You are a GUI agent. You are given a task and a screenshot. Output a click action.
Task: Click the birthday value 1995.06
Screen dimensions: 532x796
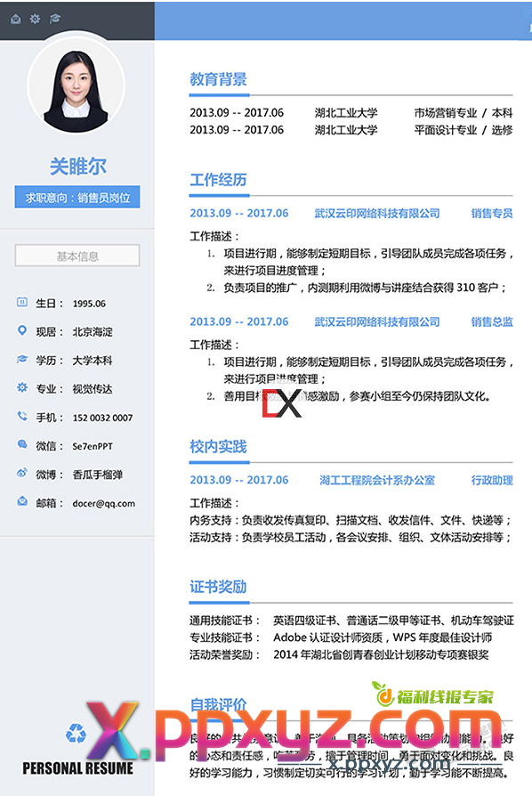(89, 304)
